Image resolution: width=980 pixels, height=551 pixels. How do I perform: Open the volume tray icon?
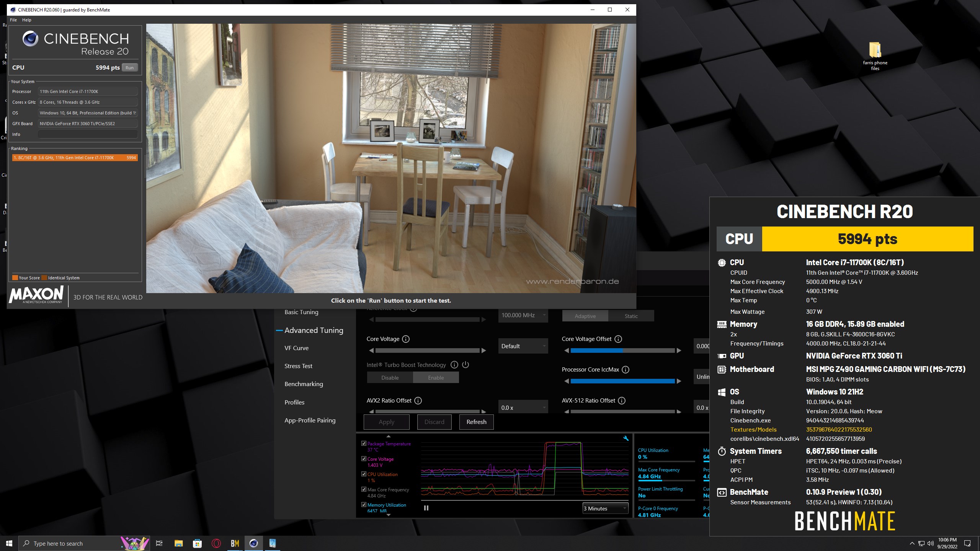coord(931,543)
